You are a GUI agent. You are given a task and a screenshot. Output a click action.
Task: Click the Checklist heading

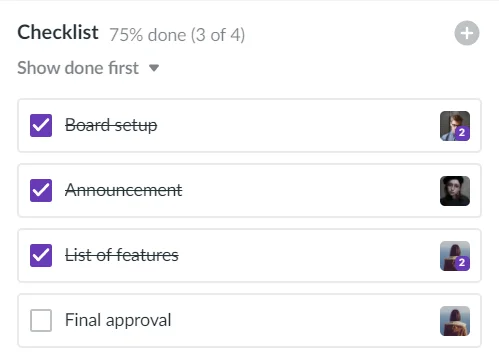[x=58, y=32]
